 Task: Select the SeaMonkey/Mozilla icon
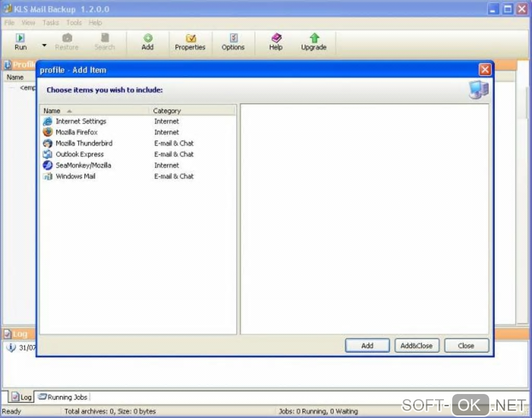click(47, 165)
